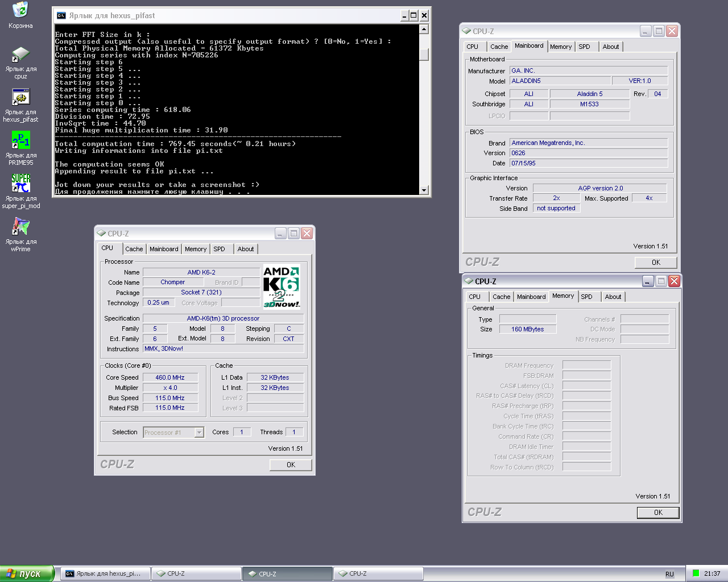Click the console window system menu icon
728x582 pixels.
click(x=61, y=15)
